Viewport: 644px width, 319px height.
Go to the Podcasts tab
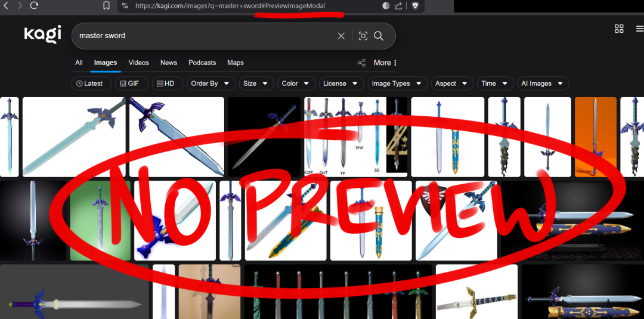[x=202, y=63]
